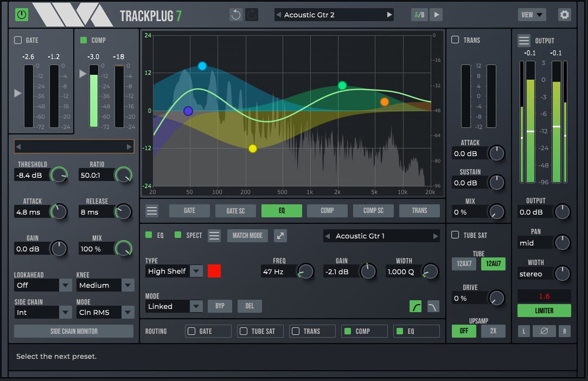
Task: Toggle the plugin power button
Action: point(22,15)
